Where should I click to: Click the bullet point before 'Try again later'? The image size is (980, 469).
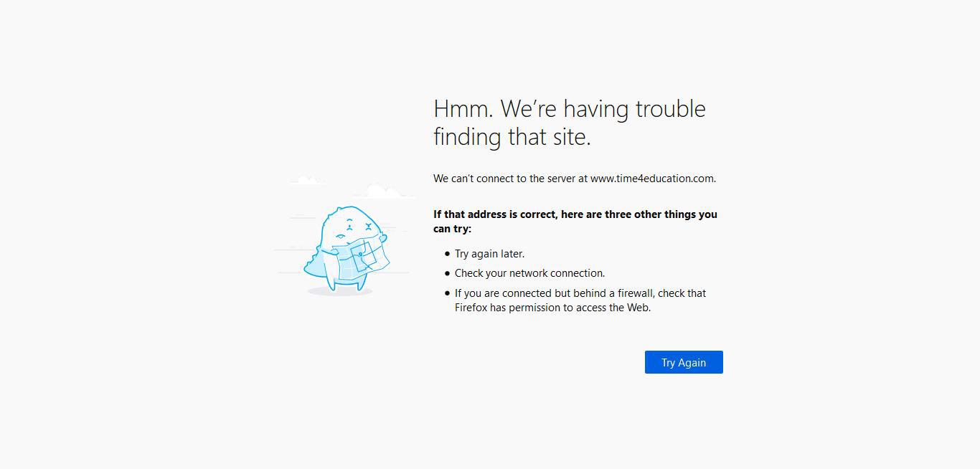point(447,253)
